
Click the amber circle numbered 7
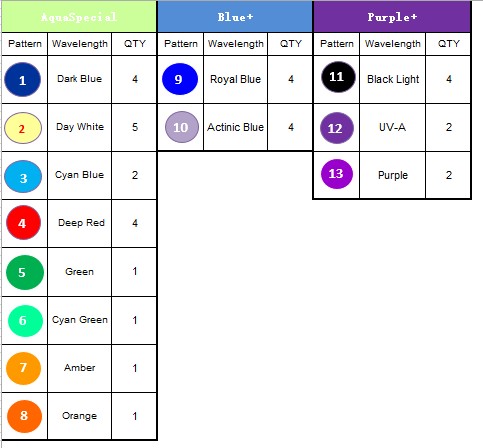[23, 368]
